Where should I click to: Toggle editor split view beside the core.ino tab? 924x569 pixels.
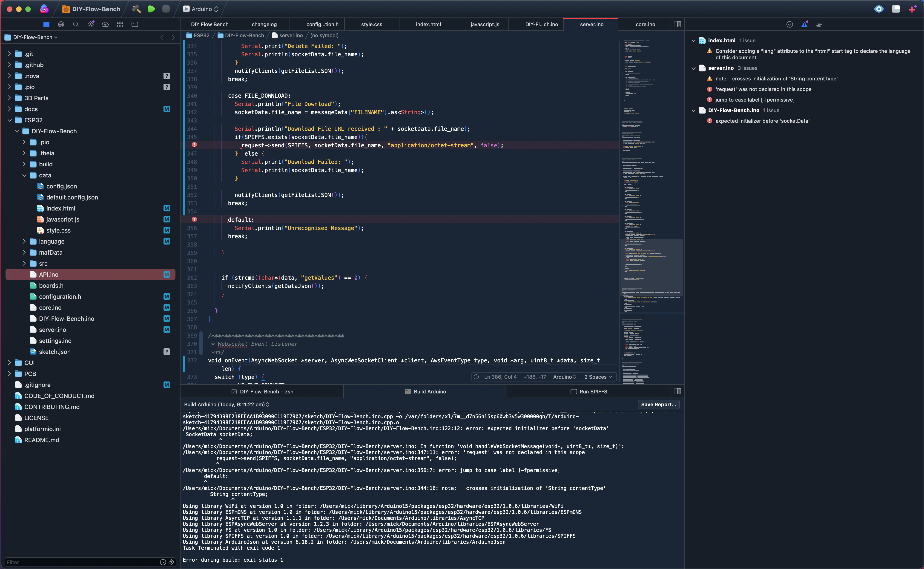coord(677,24)
